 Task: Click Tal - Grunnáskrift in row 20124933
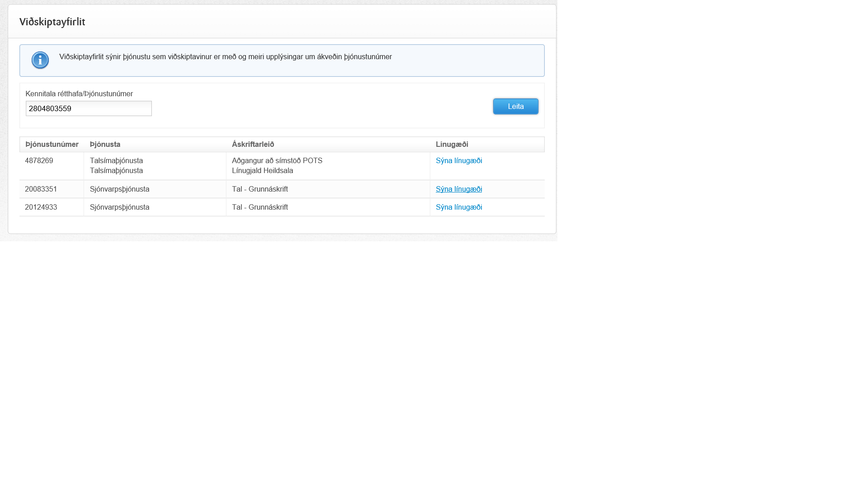[259, 207]
